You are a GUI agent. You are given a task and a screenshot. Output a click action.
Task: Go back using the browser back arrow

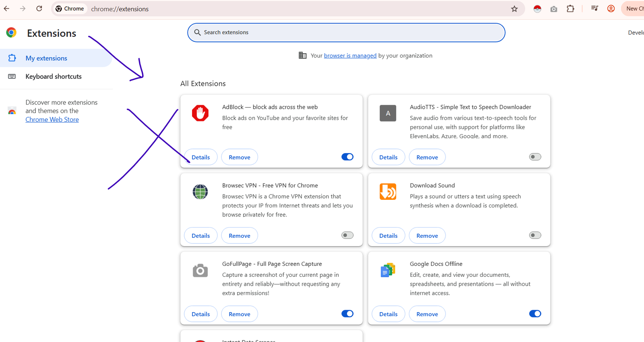pos(6,8)
